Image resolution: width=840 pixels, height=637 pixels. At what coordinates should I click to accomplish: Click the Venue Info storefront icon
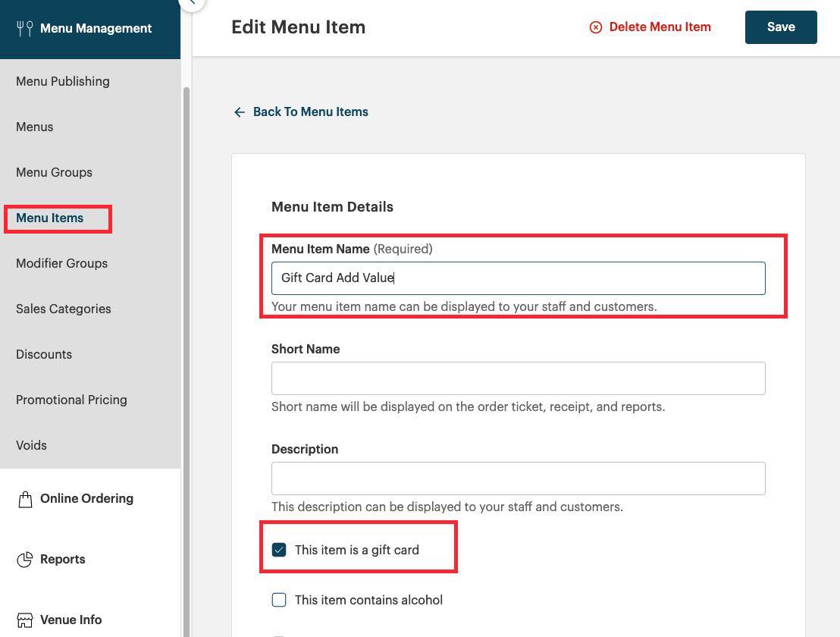point(27,620)
